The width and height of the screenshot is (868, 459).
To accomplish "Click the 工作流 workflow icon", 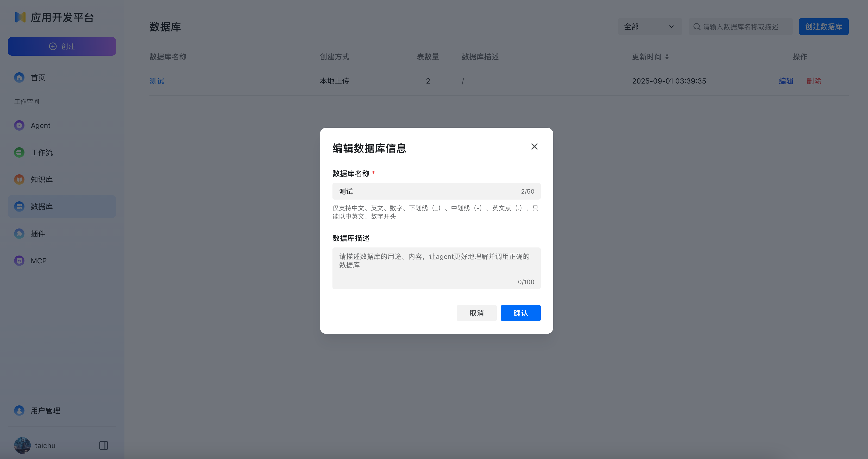I will (x=19, y=152).
